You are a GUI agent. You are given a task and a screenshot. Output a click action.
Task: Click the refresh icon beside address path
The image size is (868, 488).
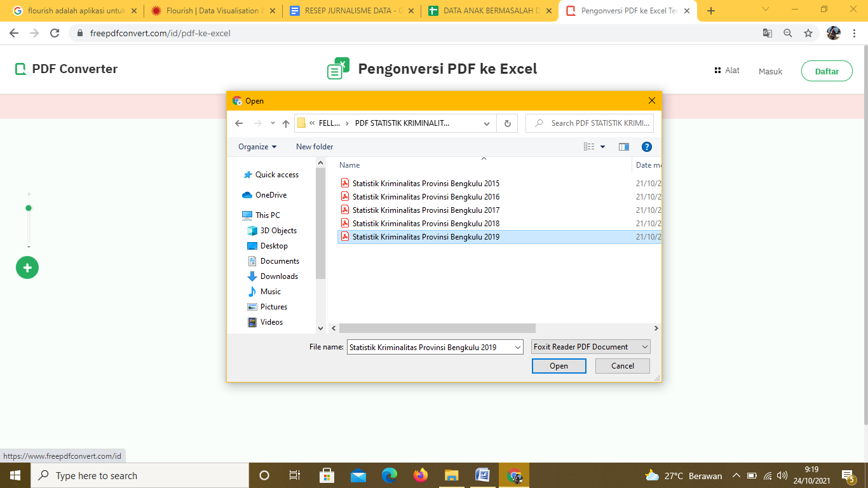(507, 124)
